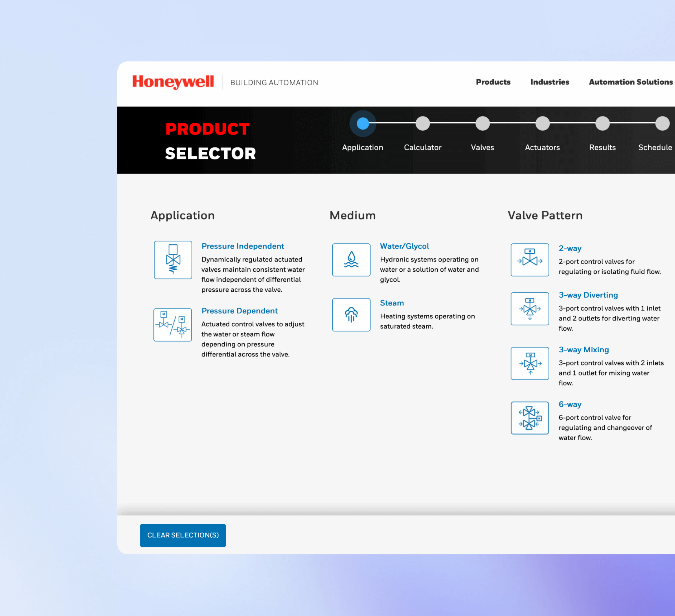Click the Clear Selection(s) button
This screenshot has width=675, height=616.
183,535
